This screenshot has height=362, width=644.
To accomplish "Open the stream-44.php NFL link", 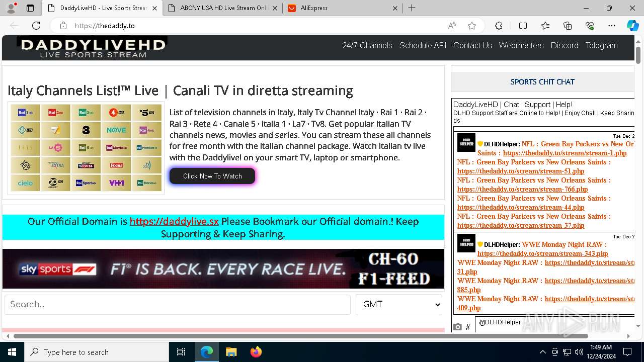I will pyautogui.click(x=521, y=207).
